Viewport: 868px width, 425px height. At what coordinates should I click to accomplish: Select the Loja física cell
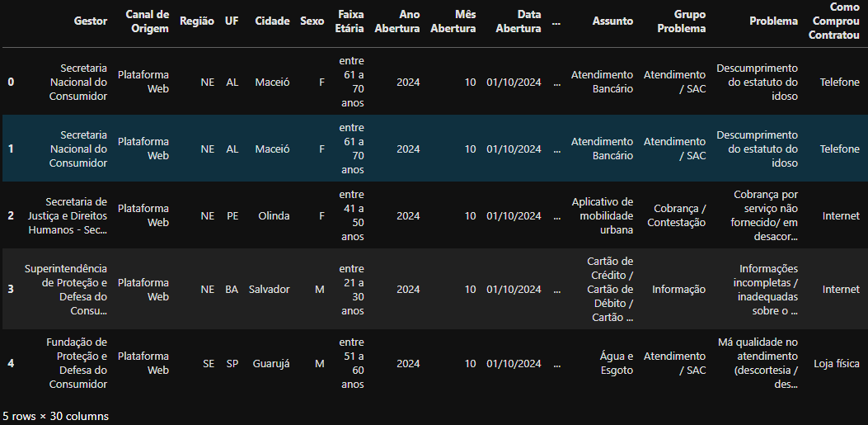coord(837,363)
